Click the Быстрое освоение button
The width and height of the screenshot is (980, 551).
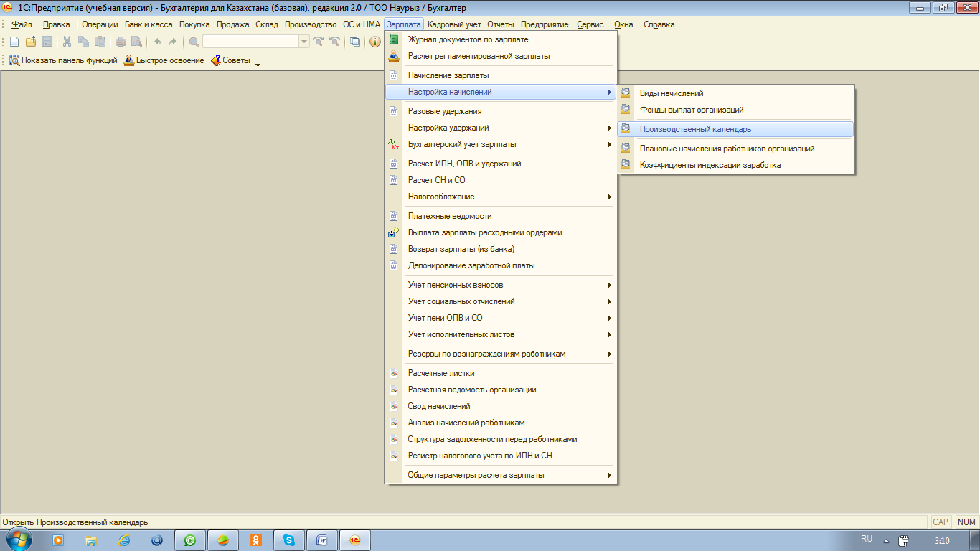tap(164, 60)
